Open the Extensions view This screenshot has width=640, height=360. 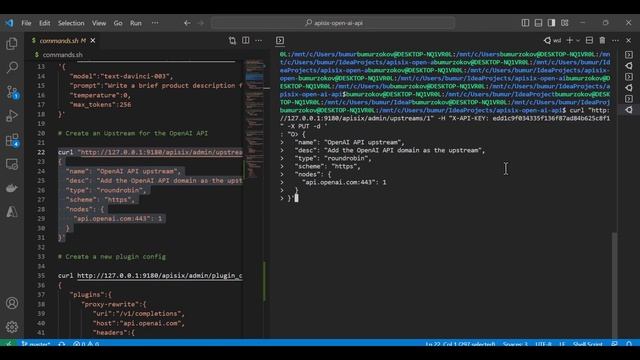[12, 140]
